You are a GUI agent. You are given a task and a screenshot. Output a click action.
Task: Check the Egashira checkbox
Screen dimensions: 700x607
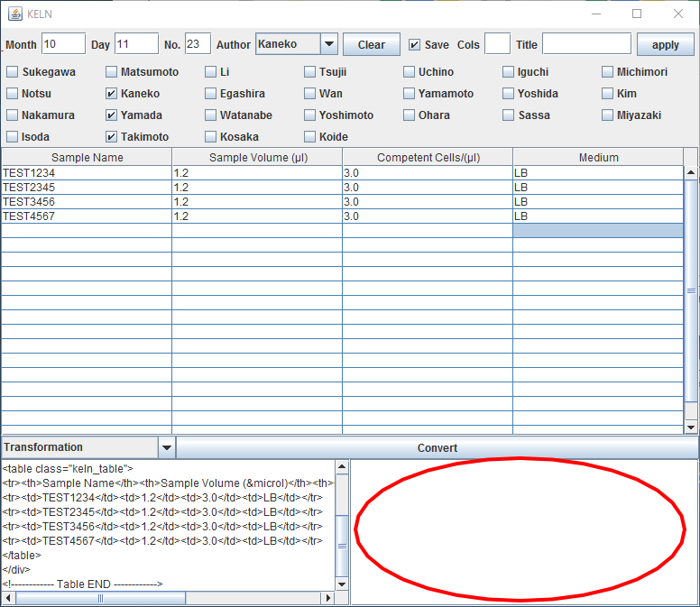click(211, 93)
